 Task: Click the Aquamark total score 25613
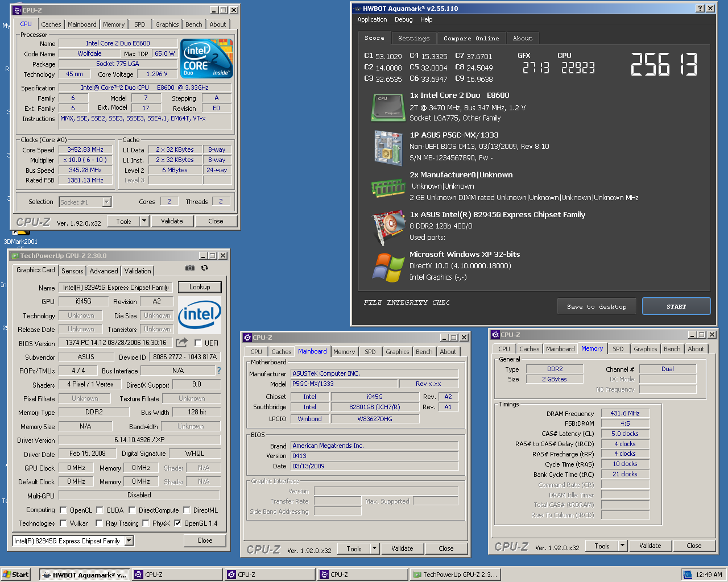click(664, 64)
